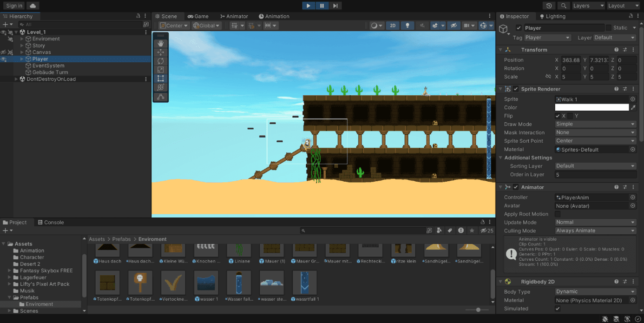Open the Layer dropdown showing Default
The height and width of the screenshot is (323, 644).
614,38
